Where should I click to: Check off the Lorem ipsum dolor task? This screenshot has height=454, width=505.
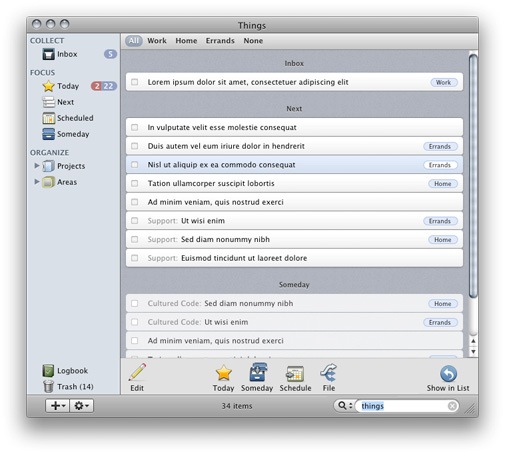coord(135,82)
